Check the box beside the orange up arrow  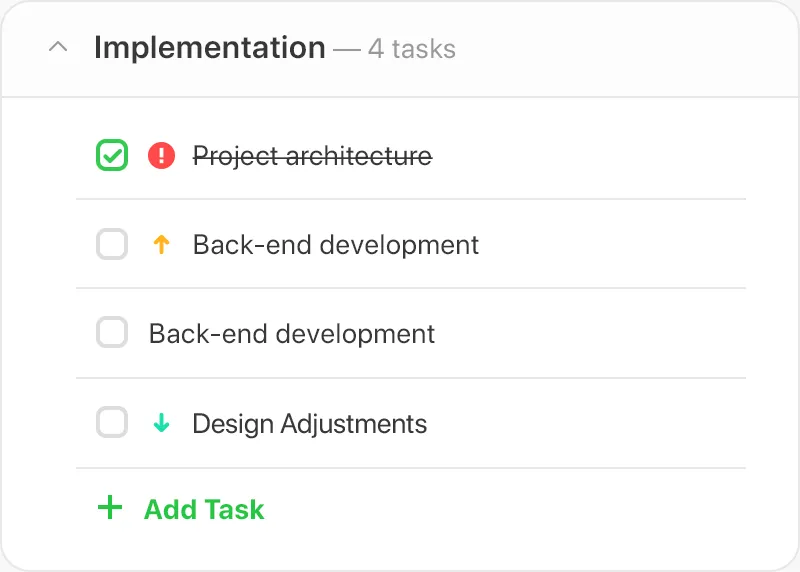tap(112, 244)
